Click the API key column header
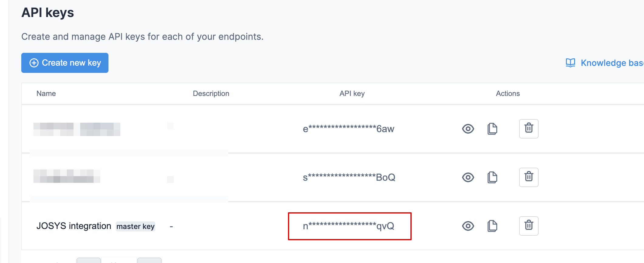 point(352,94)
